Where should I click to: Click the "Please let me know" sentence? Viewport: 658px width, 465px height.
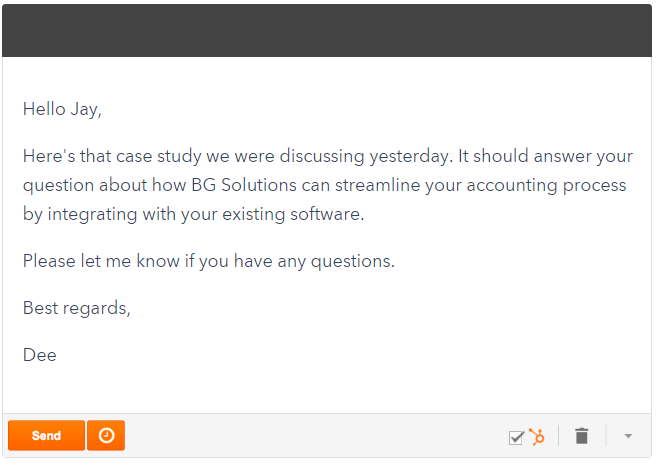pyautogui.click(x=208, y=262)
